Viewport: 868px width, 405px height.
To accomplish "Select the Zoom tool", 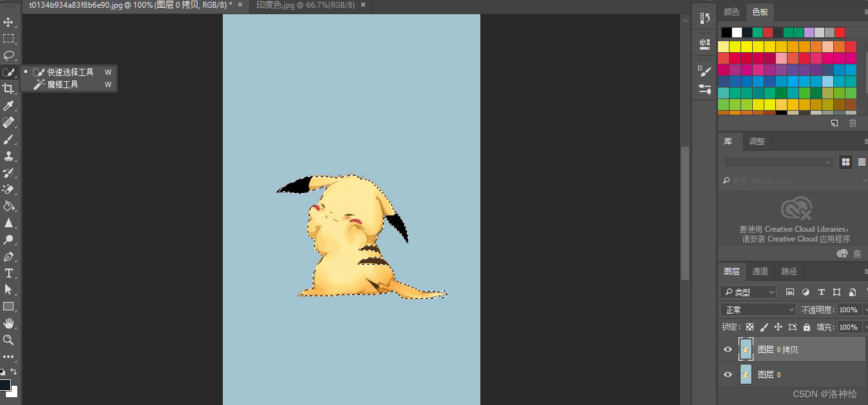I will point(8,340).
